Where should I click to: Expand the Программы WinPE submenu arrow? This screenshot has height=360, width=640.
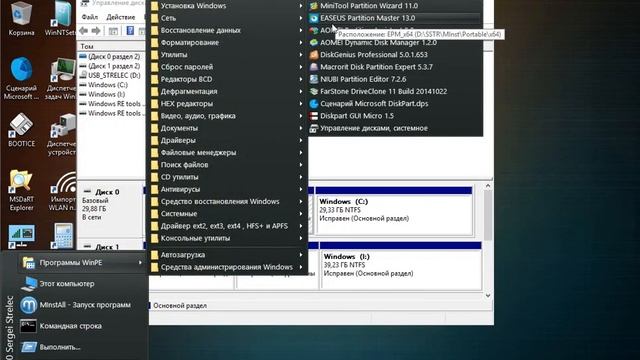coord(140,262)
